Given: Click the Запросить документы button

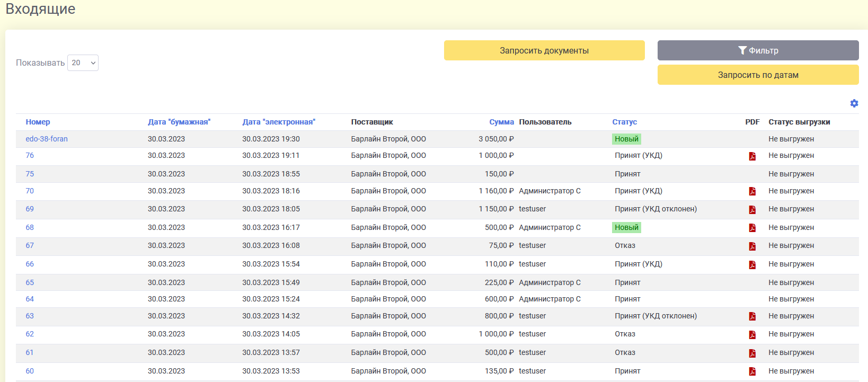Looking at the screenshot, I should pos(544,50).
